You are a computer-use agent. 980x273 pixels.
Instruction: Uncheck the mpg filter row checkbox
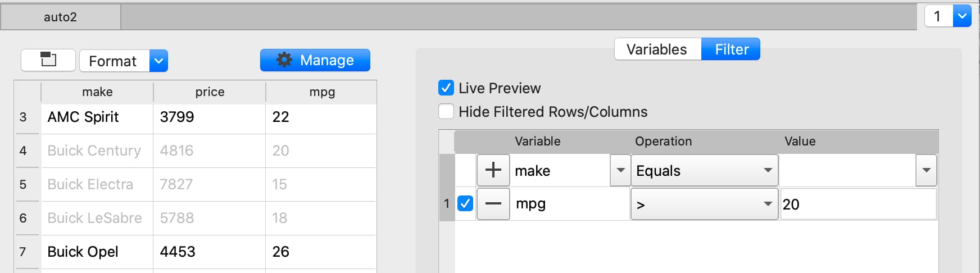(x=465, y=203)
